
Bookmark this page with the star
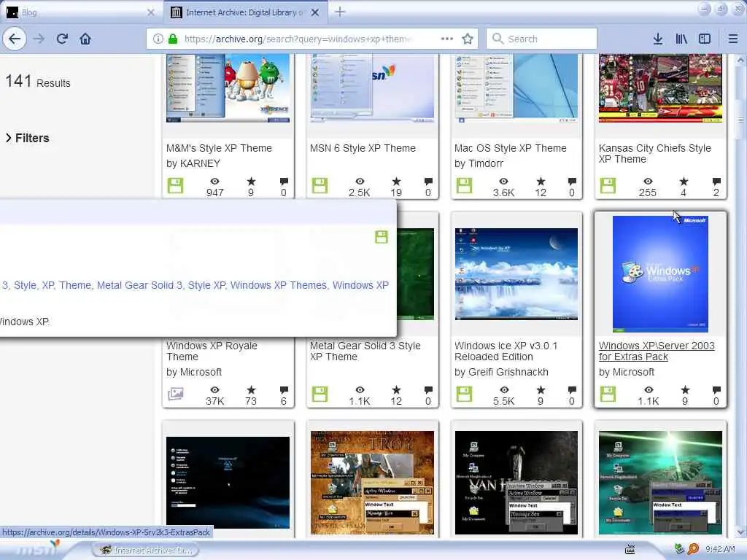click(468, 39)
